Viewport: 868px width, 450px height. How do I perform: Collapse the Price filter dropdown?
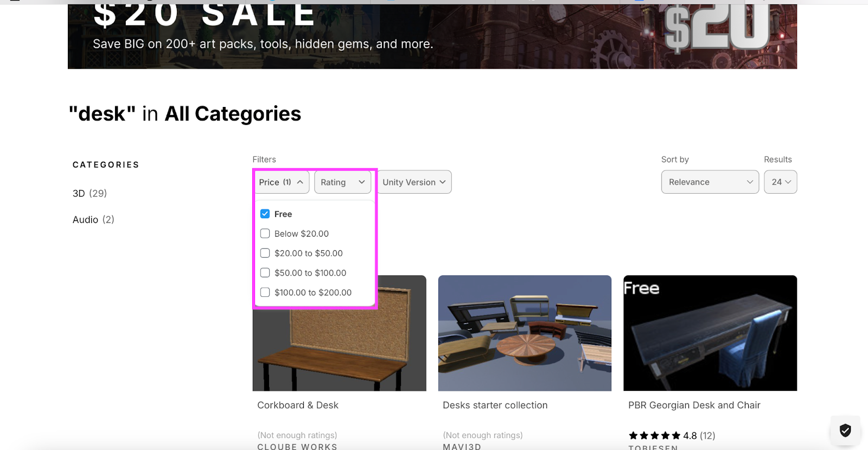click(x=282, y=182)
